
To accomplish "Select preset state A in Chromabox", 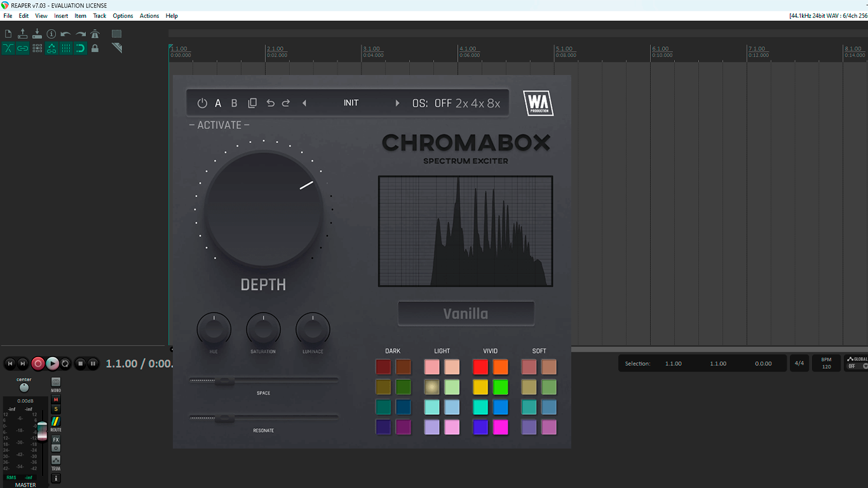I will [218, 103].
